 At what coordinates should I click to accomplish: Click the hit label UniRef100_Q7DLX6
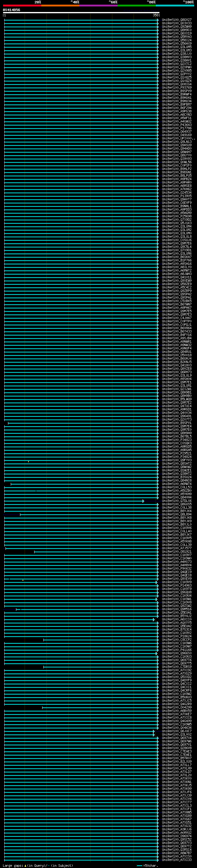(177, 501)
